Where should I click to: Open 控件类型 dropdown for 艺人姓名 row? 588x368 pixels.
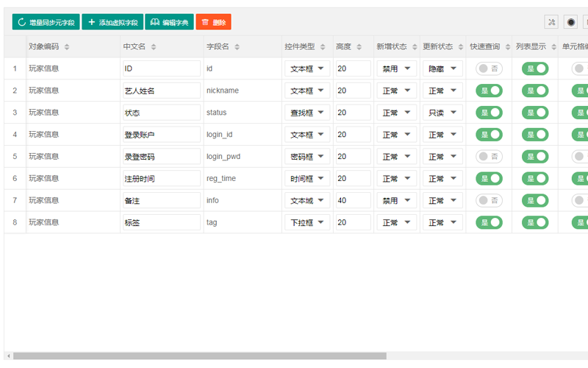click(306, 91)
